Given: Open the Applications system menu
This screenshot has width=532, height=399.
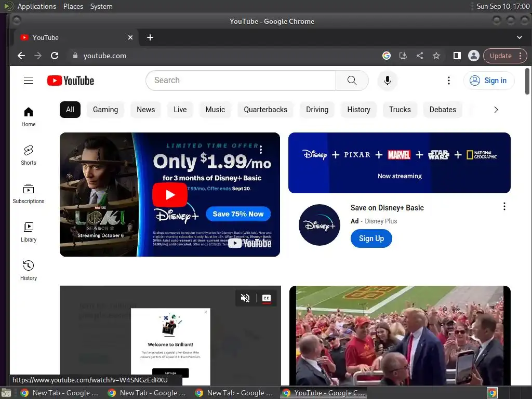Looking at the screenshot, I should [37, 6].
